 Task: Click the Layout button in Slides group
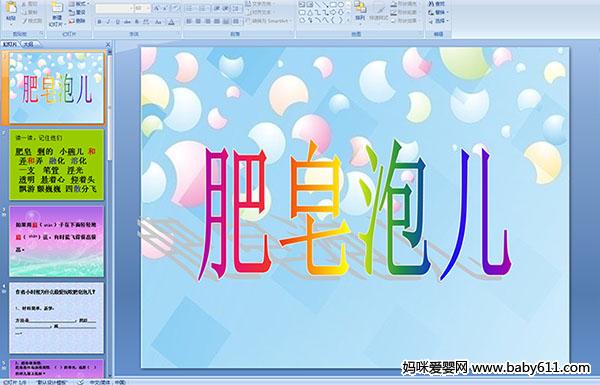(78, 4)
